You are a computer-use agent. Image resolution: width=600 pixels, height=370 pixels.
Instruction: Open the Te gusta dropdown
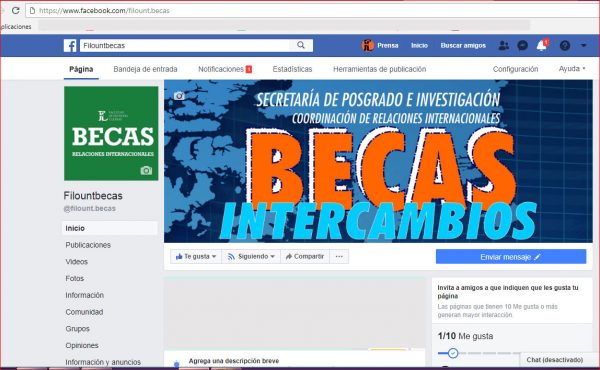click(x=196, y=256)
